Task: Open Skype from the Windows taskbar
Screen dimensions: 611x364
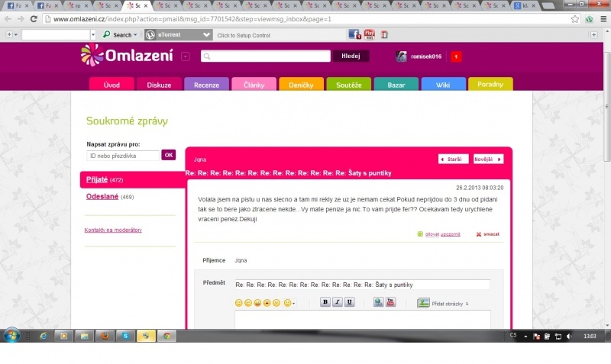Action: click(x=125, y=336)
